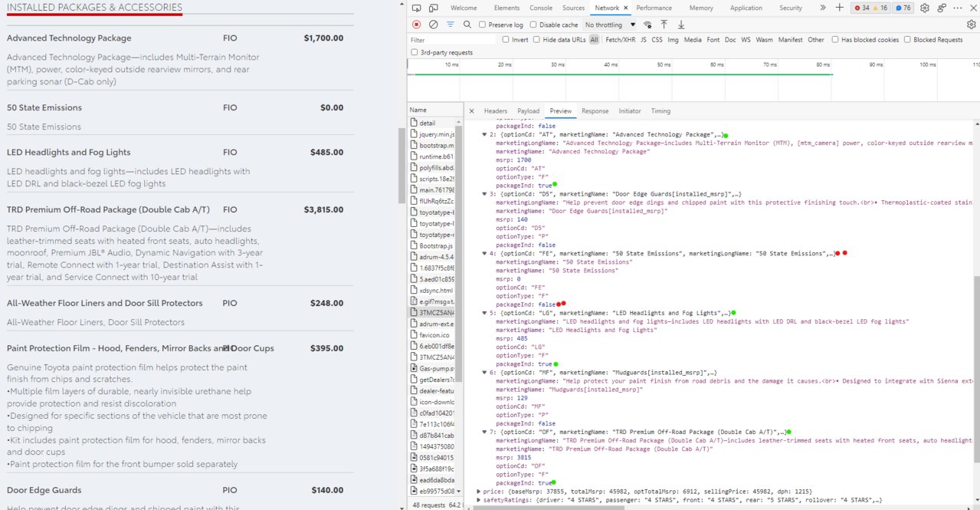Expand the safetyRatings object node

click(479, 500)
